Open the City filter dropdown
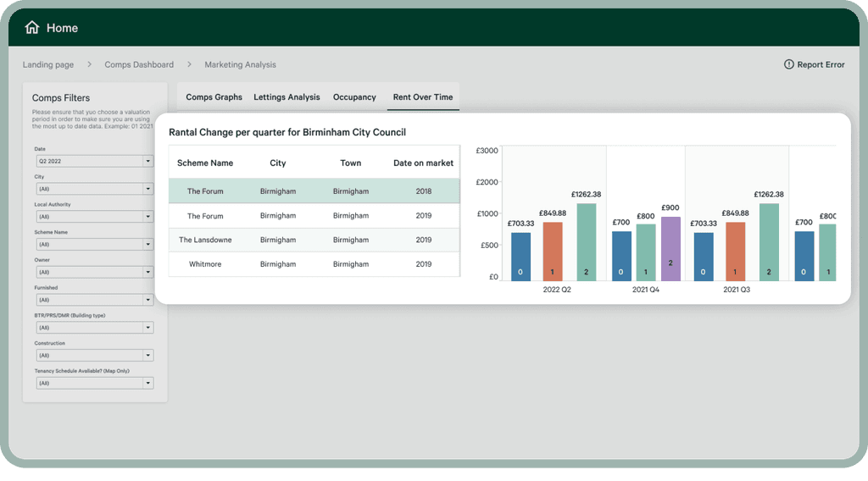Screen dimensions: 868x481 pos(95,189)
